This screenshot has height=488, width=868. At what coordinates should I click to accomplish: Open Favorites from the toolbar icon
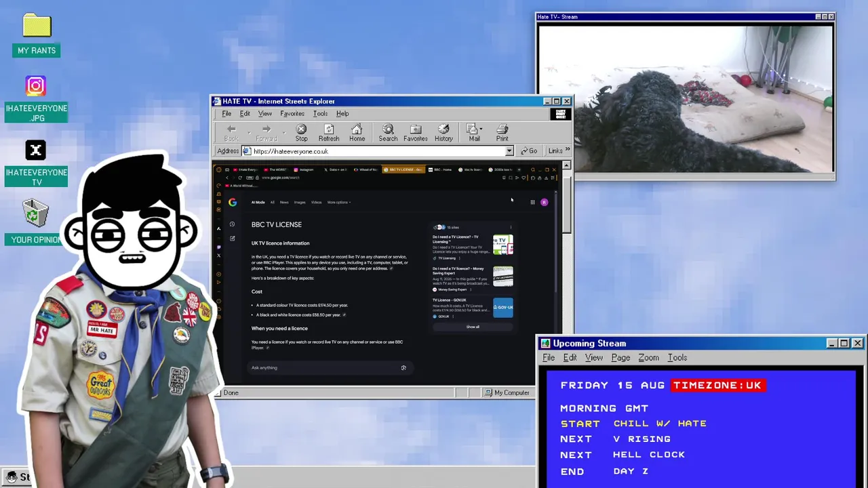coord(416,132)
